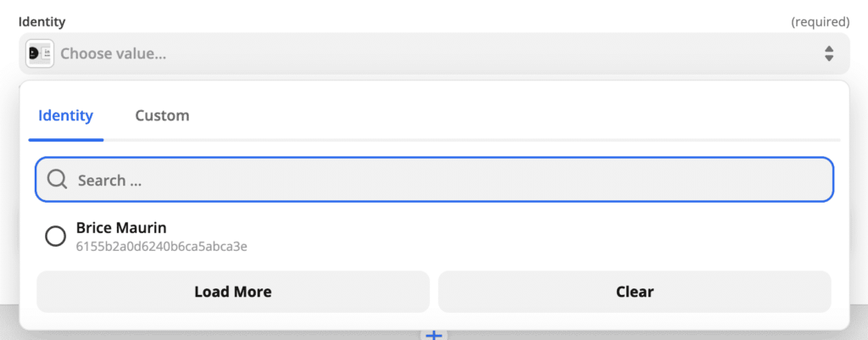Click the empty tab bar right of Custom
The width and height of the screenshot is (868, 340).
(509, 115)
